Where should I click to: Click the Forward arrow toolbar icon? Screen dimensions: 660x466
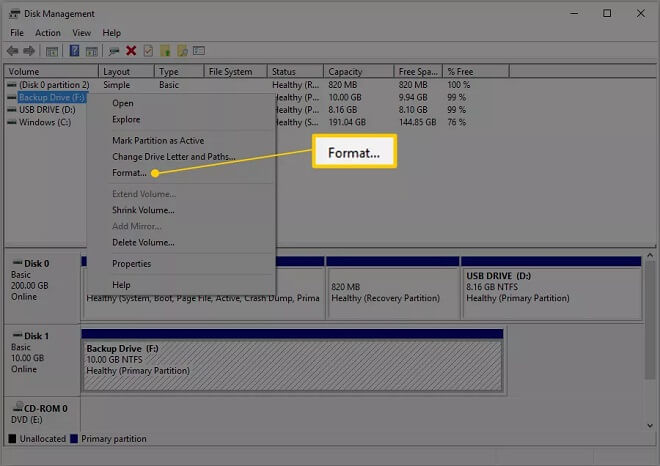pyautogui.click(x=28, y=51)
